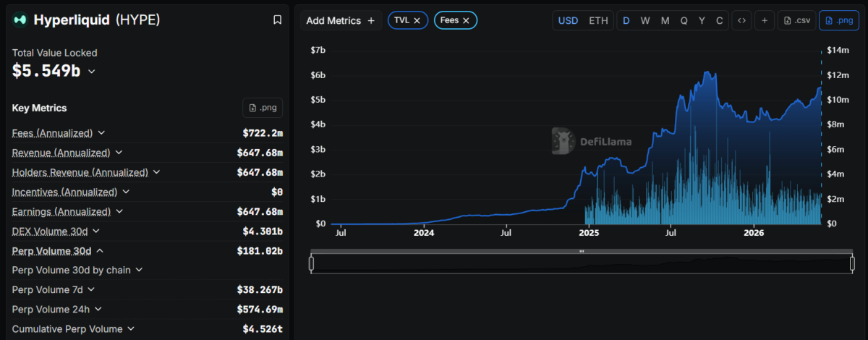Image resolution: width=868 pixels, height=340 pixels.
Task: Expand the Total Value Locked breakdown chevron
Action: [92, 72]
